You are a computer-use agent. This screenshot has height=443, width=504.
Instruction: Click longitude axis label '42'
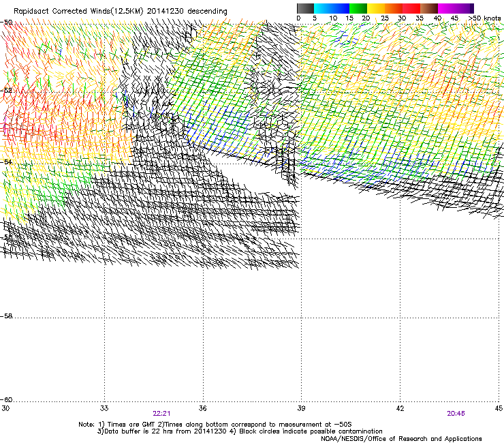coord(400,408)
